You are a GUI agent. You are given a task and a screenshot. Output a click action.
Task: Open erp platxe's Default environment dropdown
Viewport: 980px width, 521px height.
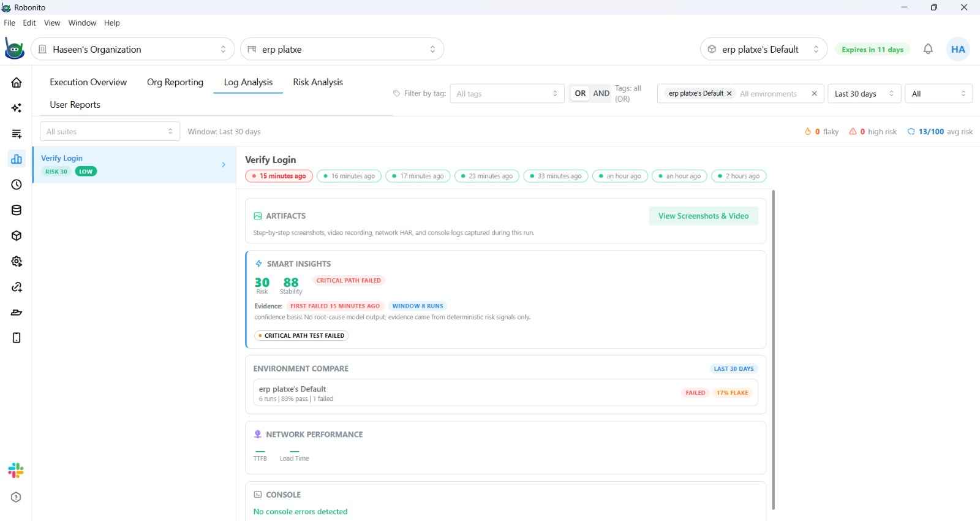tap(764, 49)
